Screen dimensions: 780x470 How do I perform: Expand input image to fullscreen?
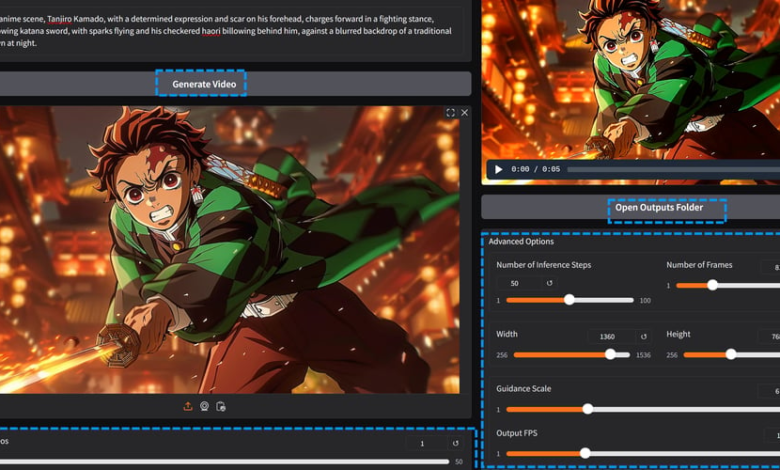tap(450, 113)
